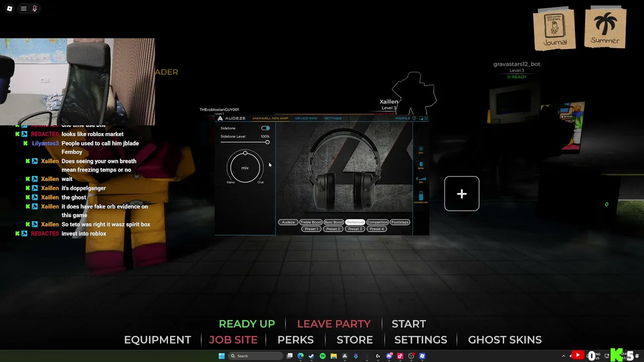Open the Summer event icon

605,28
